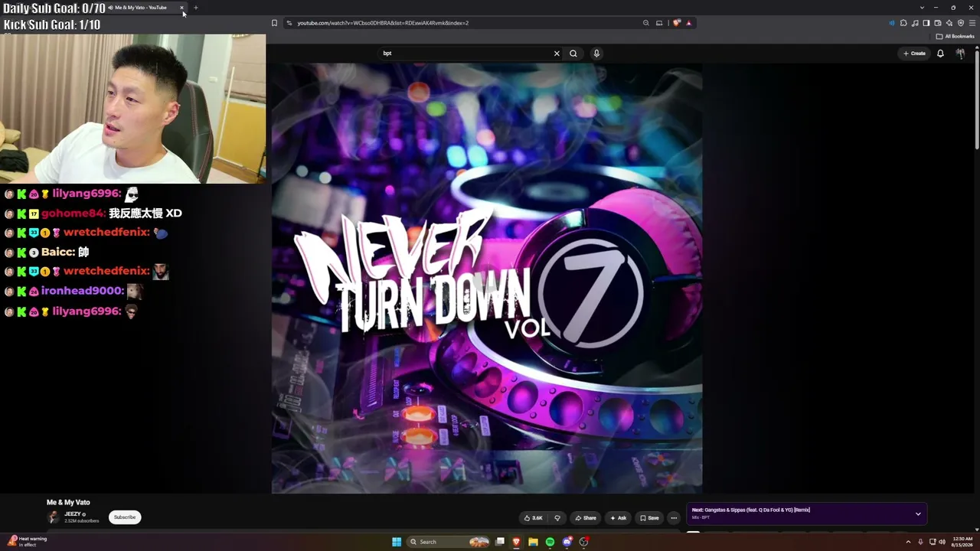The height and width of the screenshot is (551, 980).
Task: Click the ironhead9000 chat username
Action: click(x=83, y=291)
